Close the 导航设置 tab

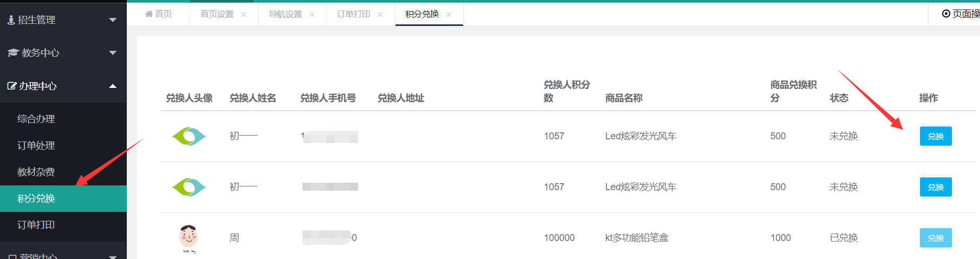coord(312,14)
